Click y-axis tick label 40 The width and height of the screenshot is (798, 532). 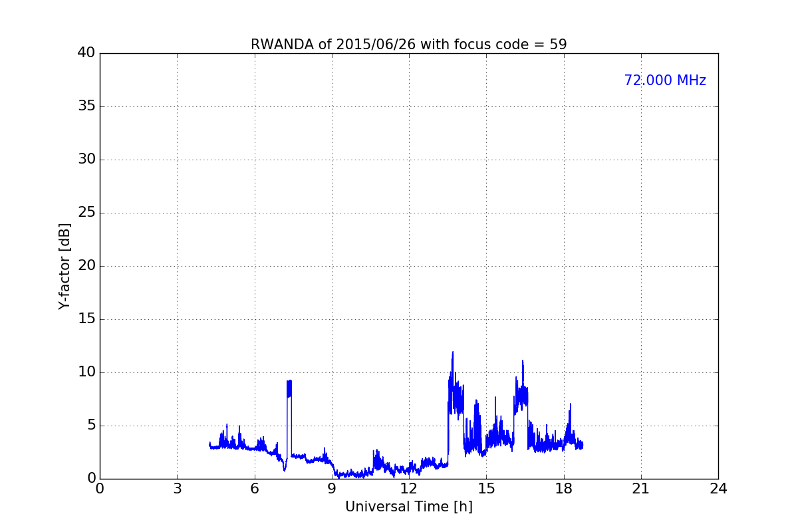point(86,53)
